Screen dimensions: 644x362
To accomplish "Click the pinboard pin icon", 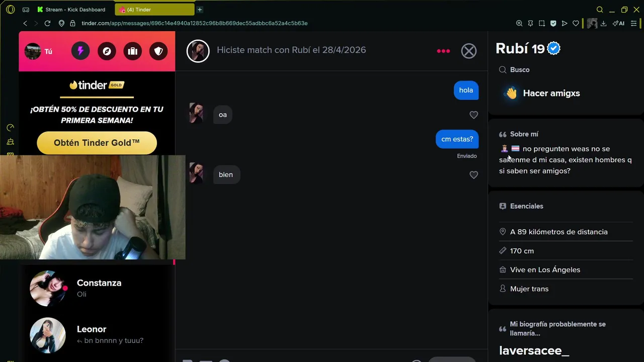I will coord(530,23).
